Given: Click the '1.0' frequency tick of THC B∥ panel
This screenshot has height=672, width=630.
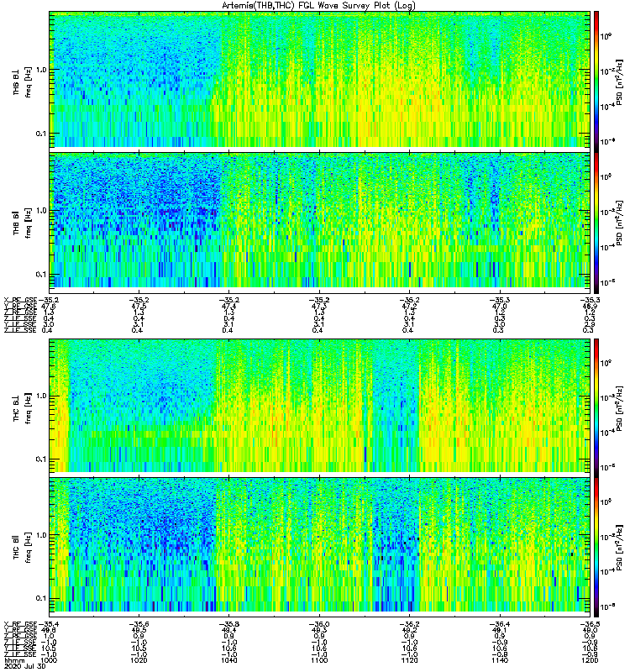Looking at the screenshot, I should pos(40,535).
